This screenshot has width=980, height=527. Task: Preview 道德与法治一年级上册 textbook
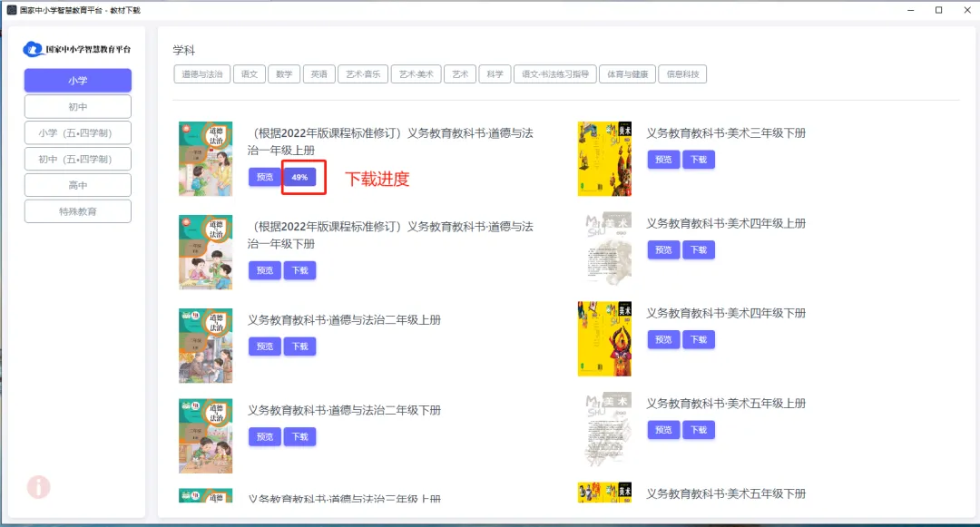pos(264,178)
